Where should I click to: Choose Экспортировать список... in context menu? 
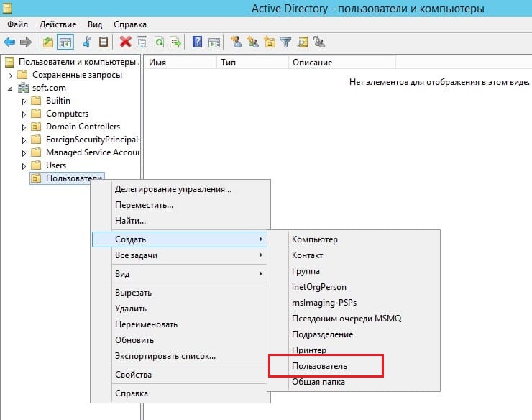coord(180,356)
